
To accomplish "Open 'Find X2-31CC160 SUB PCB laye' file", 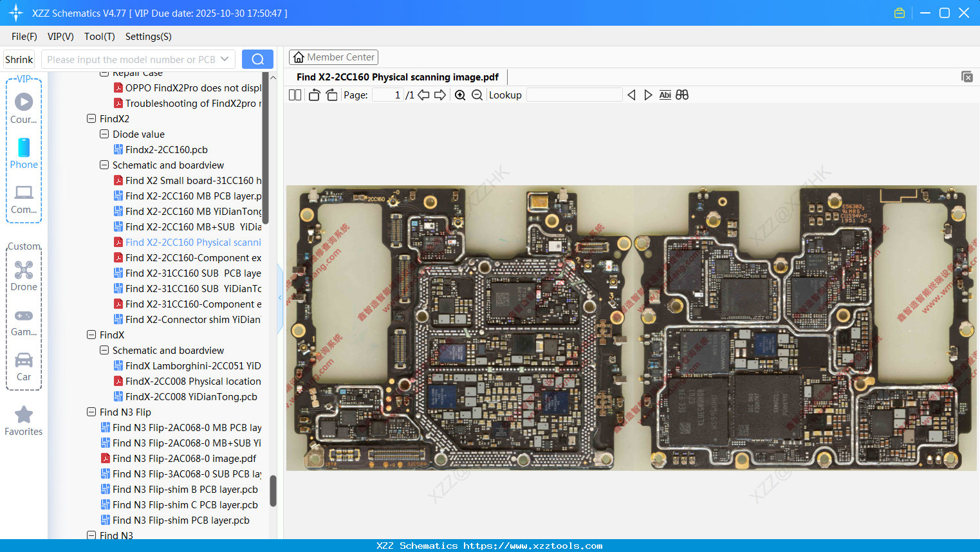I will point(188,273).
